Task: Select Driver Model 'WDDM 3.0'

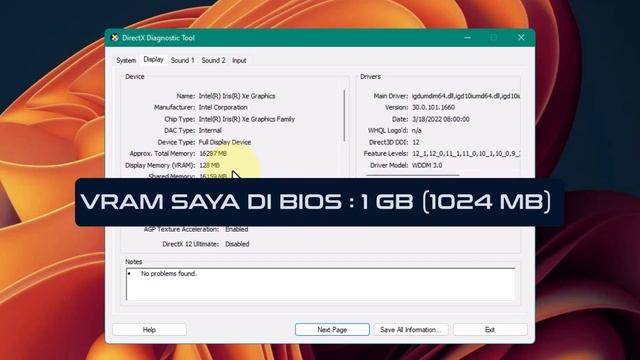Action: (x=427, y=165)
